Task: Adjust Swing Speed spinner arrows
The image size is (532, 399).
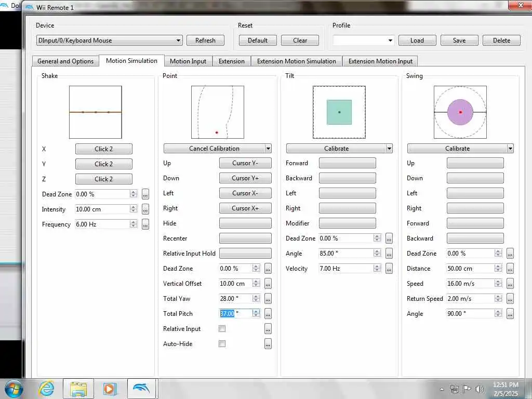Action: 498,283
